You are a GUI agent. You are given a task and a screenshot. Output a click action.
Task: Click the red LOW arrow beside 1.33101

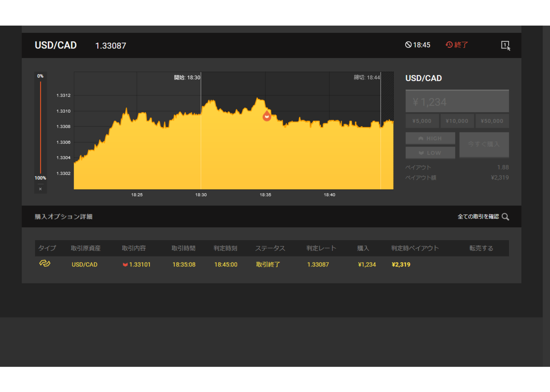[125, 265]
